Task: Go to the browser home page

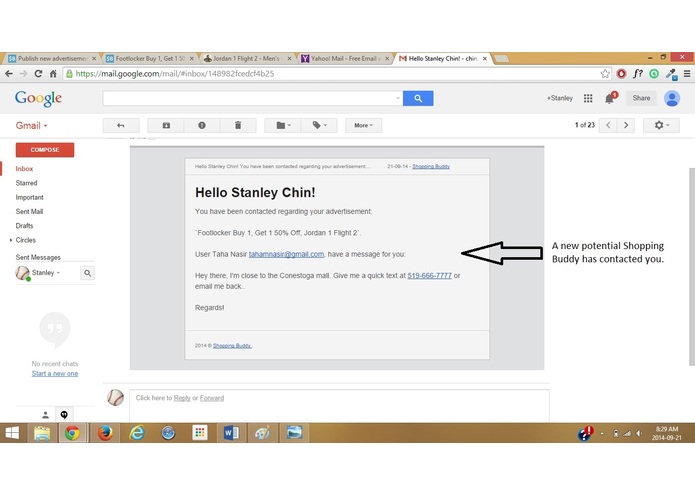Action: pos(53,74)
